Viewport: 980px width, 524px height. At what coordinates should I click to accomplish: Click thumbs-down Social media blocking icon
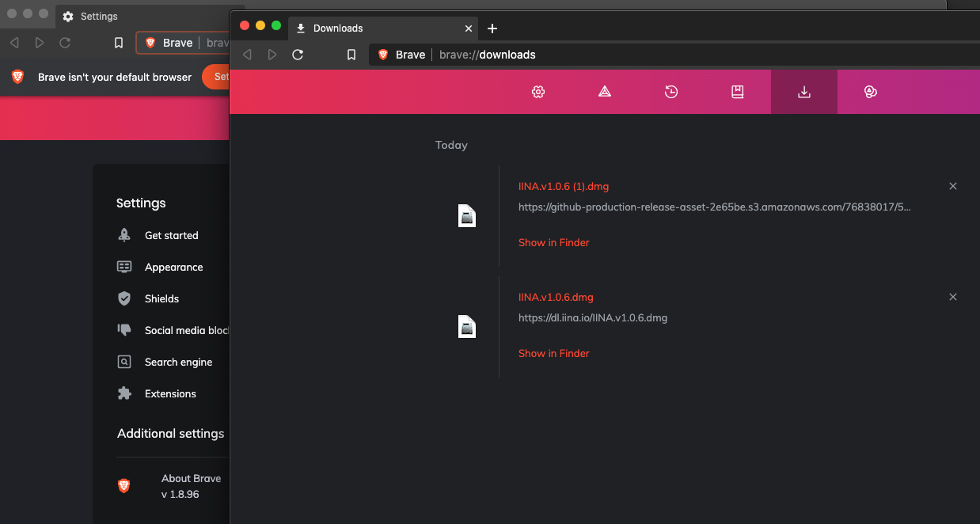[124, 330]
